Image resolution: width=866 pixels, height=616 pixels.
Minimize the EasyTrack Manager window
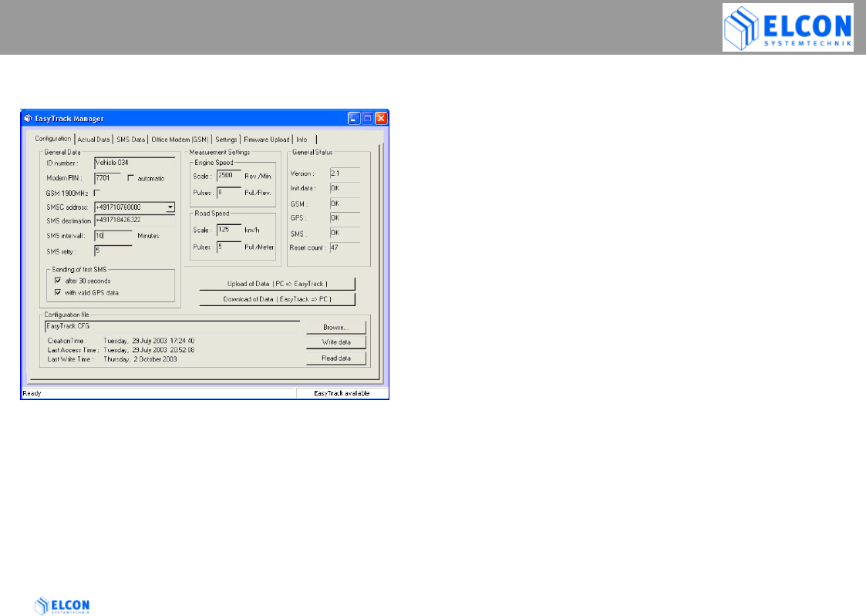tap(354, 118)
